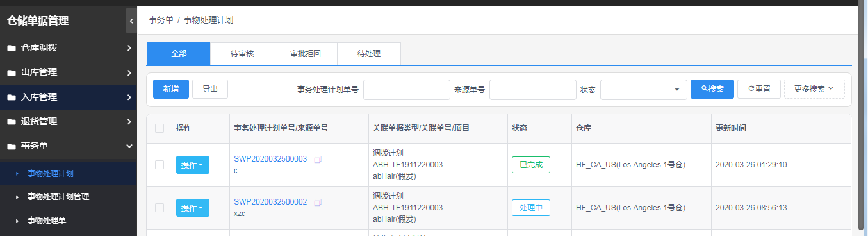Switch to the 待处理 tab

click(x=369, y=54)
